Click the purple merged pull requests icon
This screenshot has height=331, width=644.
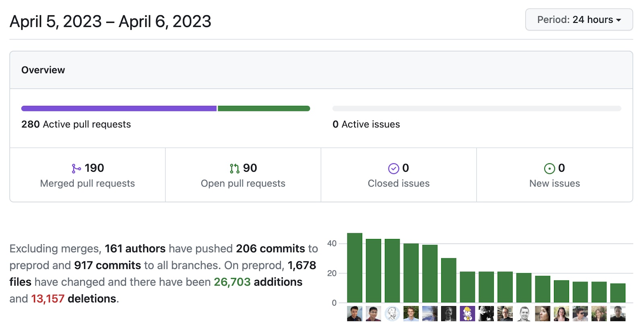[76, 169]
